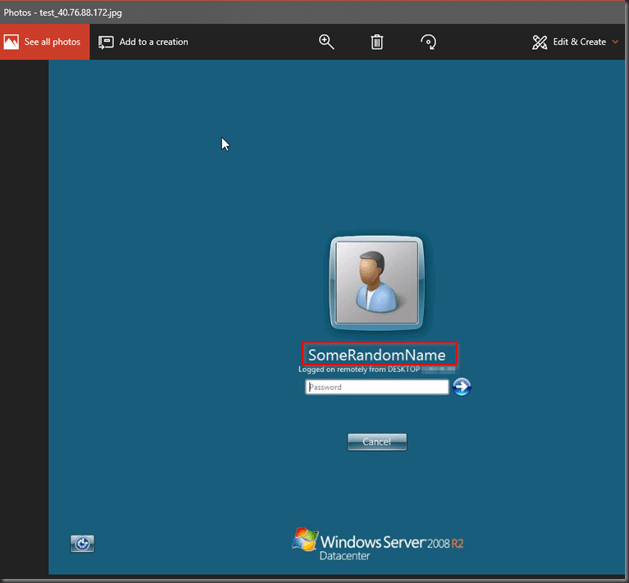This screenshot has height=583, width=629.
Task: Delete the photo using the trash icon
Action: 377,42
